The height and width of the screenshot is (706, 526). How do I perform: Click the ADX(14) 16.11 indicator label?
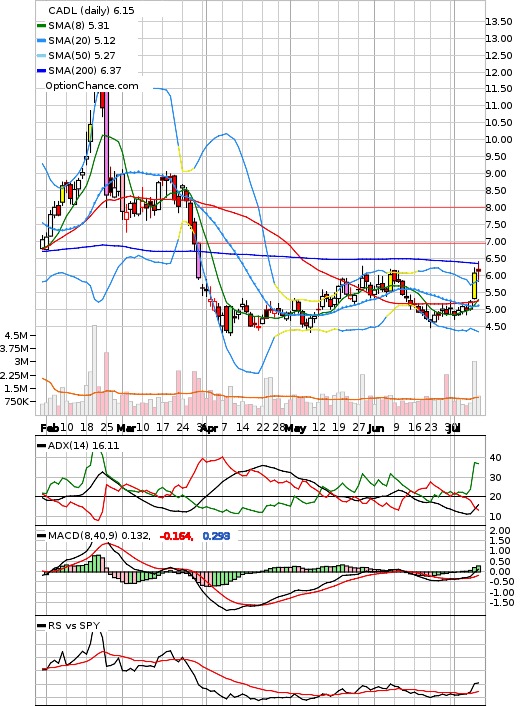84,445
